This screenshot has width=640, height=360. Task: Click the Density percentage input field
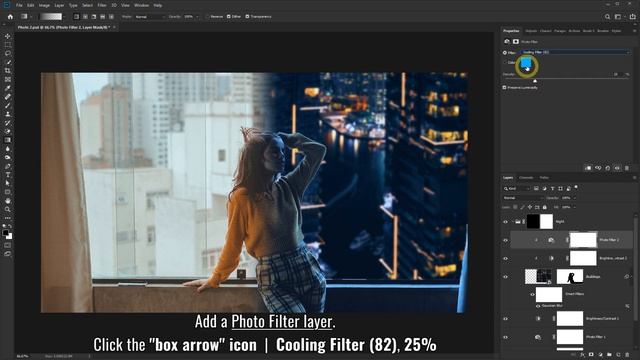point(617,74)
